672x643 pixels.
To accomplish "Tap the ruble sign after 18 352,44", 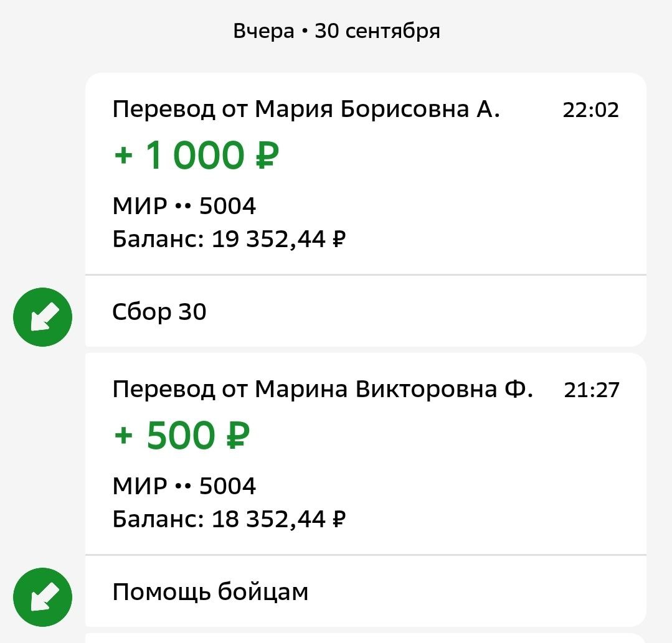I will (339, 519).
